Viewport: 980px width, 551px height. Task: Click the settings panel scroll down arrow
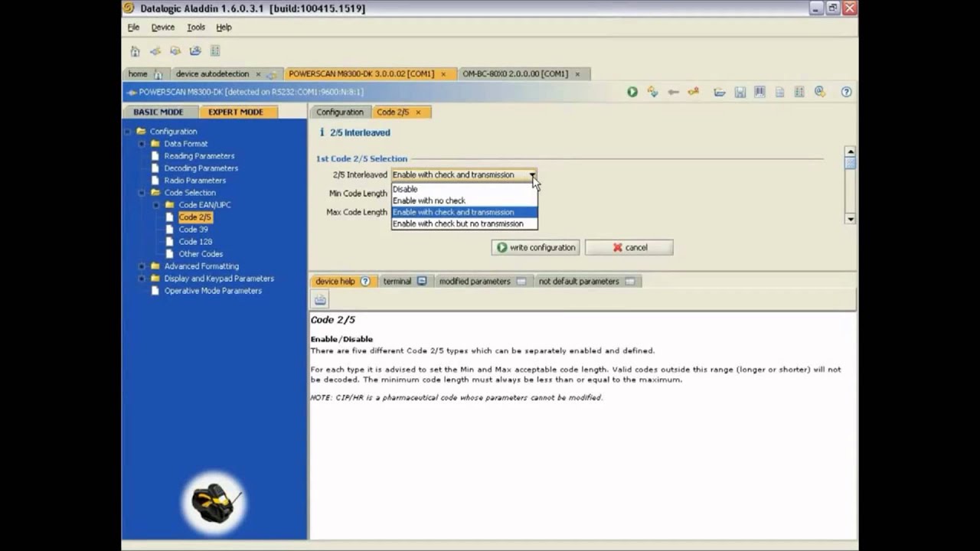[850, 219]
